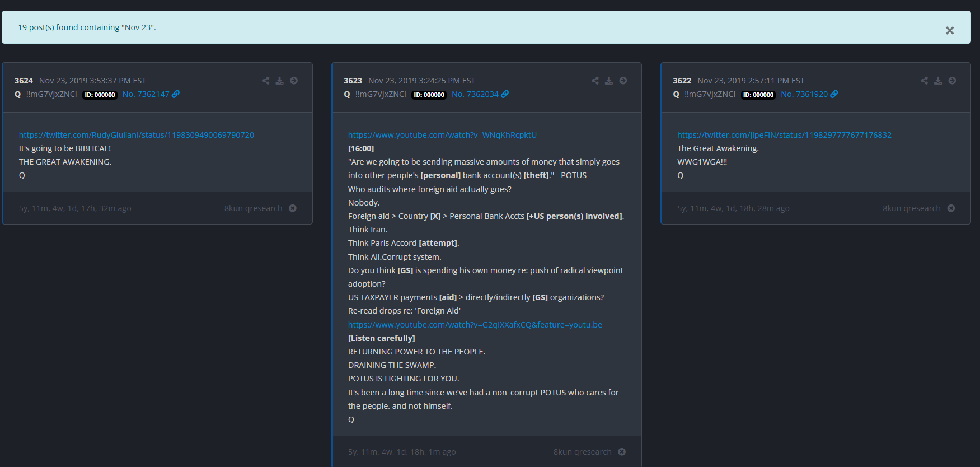Open post 3624 via the arrow circle icon

pos(294,81)
